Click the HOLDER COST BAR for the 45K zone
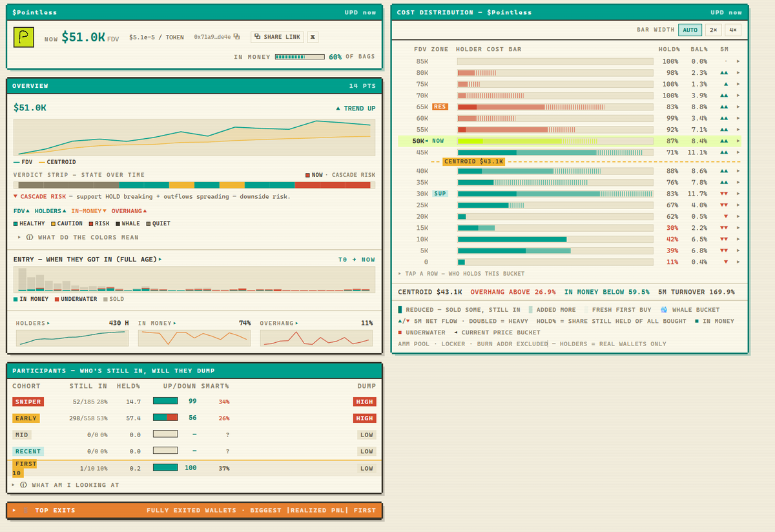 click(555, 152)
